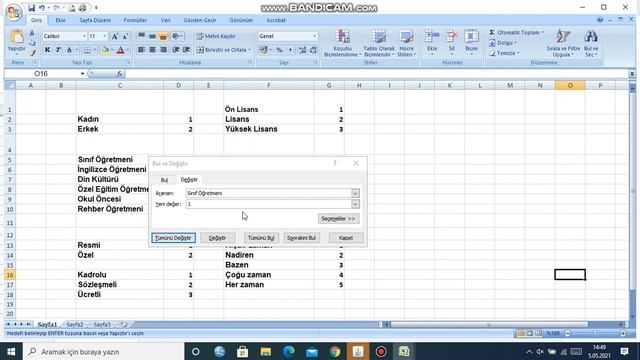Align cell text right
Image resolution: width=640 pixels, height=360 pixels.
pos(163,50)
